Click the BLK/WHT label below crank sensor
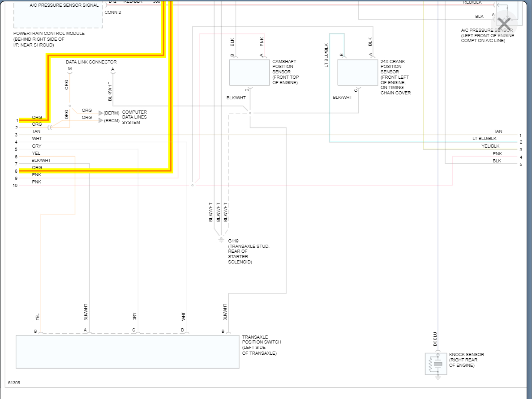Viewport: 532px width, 399px height. point(342,98)
